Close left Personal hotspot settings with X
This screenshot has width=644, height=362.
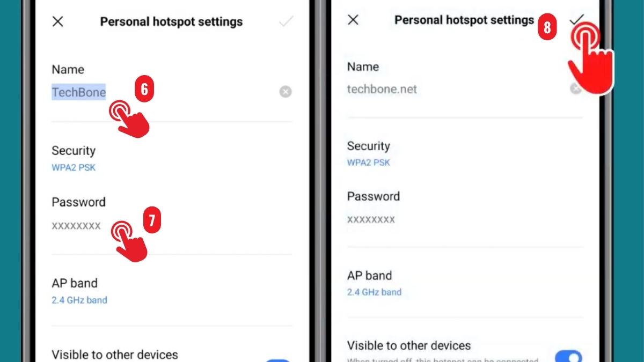(x=57, y=21)
